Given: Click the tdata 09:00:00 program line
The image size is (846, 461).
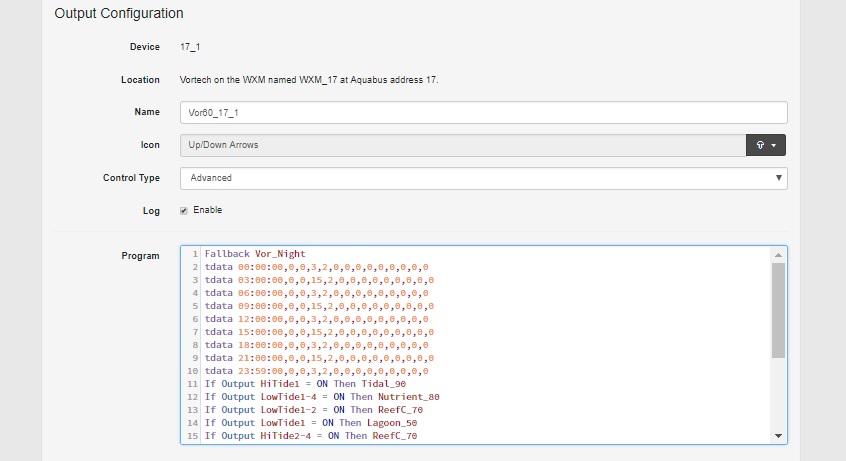Looking at the screenshot, I should click(x=319, y=306).
